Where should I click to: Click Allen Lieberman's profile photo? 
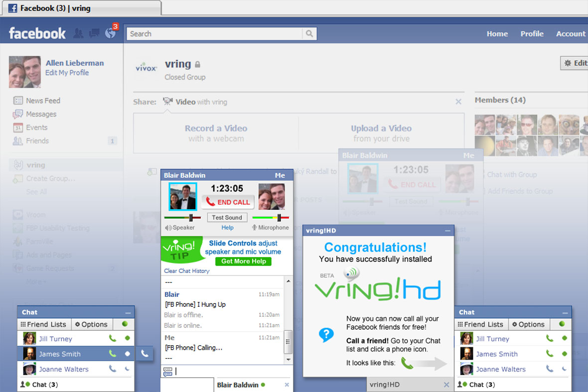click(25, 72)
